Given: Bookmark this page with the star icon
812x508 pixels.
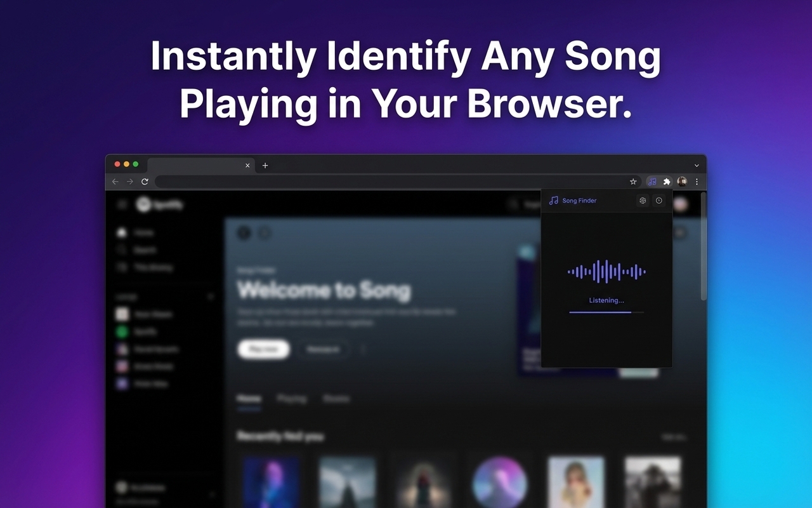Looking at the screenshot, I should click(633, 182).
